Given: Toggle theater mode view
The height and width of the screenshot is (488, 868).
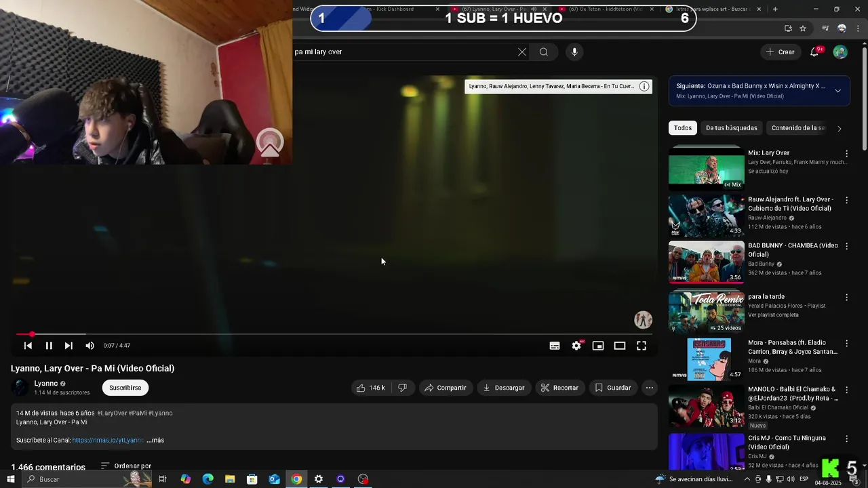Looking at the screenshot, I should pos(620,346).
